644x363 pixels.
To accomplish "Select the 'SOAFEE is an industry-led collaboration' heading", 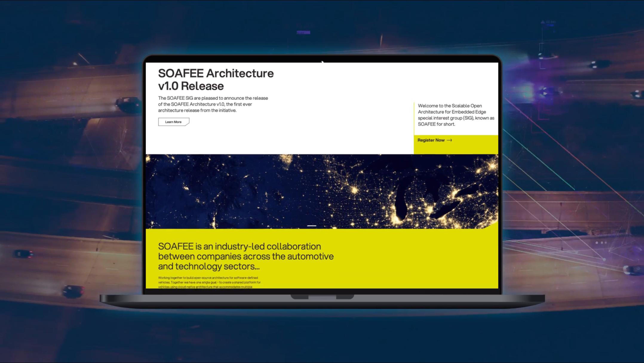I will coord(246,256).
